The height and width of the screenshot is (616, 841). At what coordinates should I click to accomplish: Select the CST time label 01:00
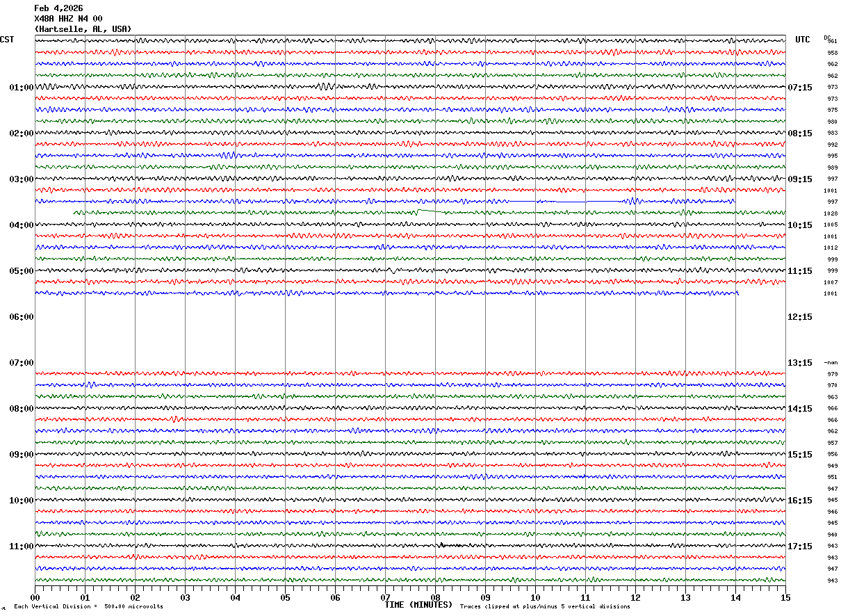pyautogui.click(x=22, y=88)
